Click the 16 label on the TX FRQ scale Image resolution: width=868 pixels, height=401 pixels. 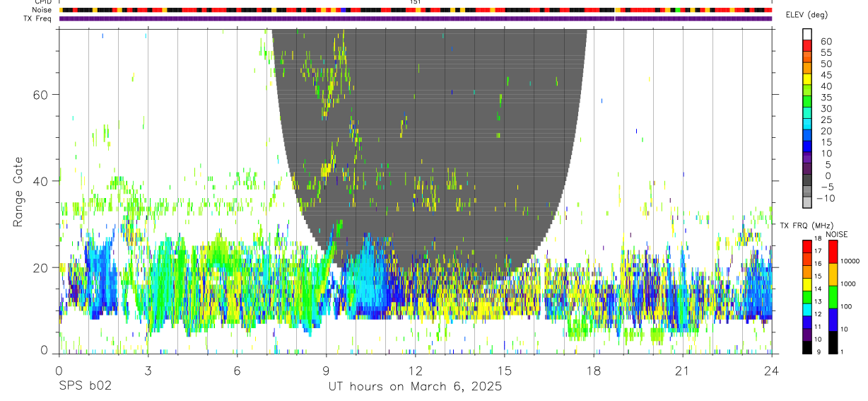coord(819,264)
